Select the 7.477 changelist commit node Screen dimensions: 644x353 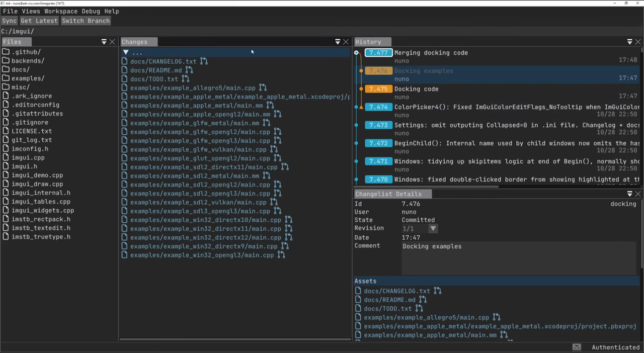coord(356,53)
